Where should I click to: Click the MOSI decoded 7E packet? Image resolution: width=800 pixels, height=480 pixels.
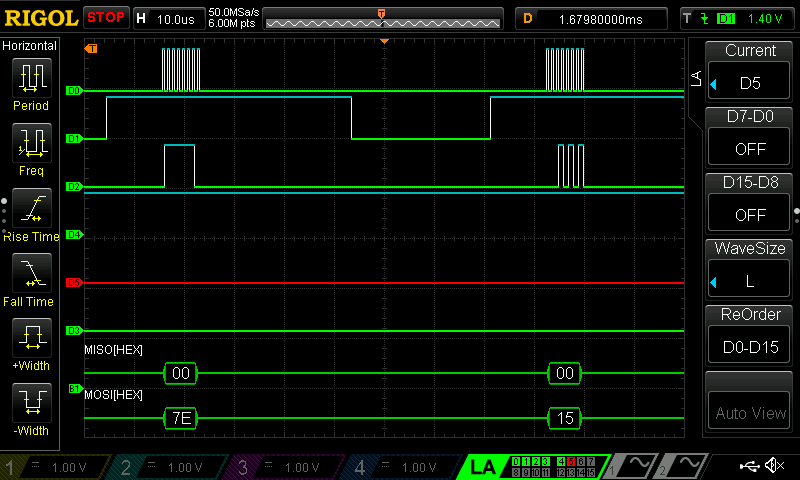181,418
